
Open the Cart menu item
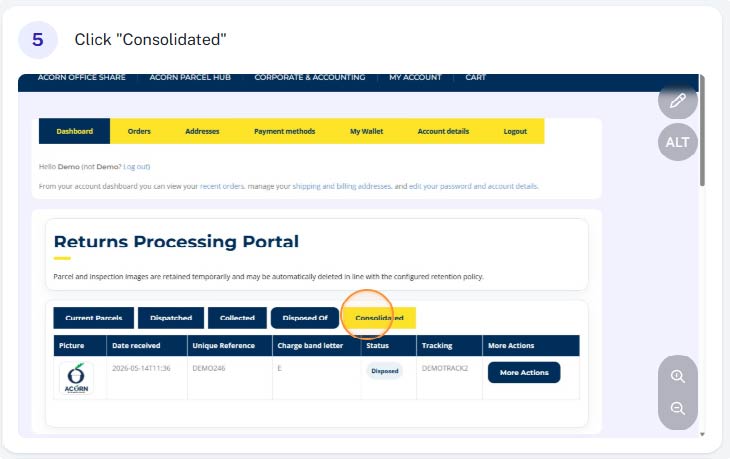(x=475, y=77)
